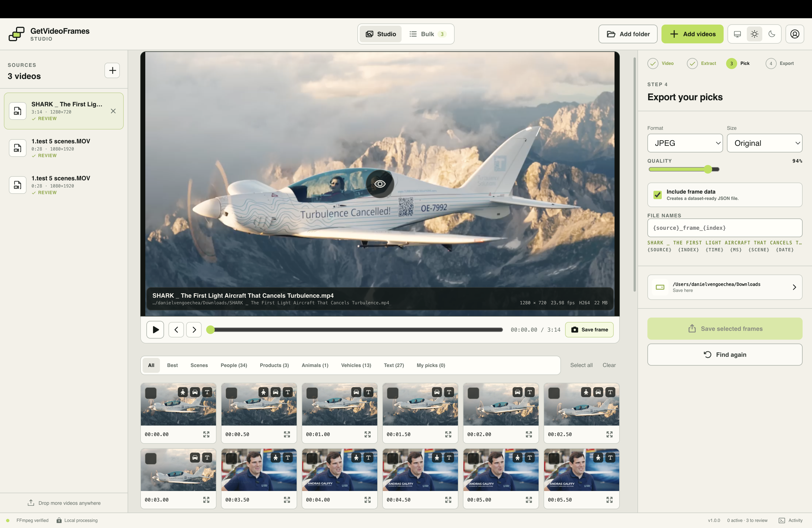The height and width of the screenshot is (528, 812).
Task: Open Activity log icon in status bar
Action: [x=782, y=521]
